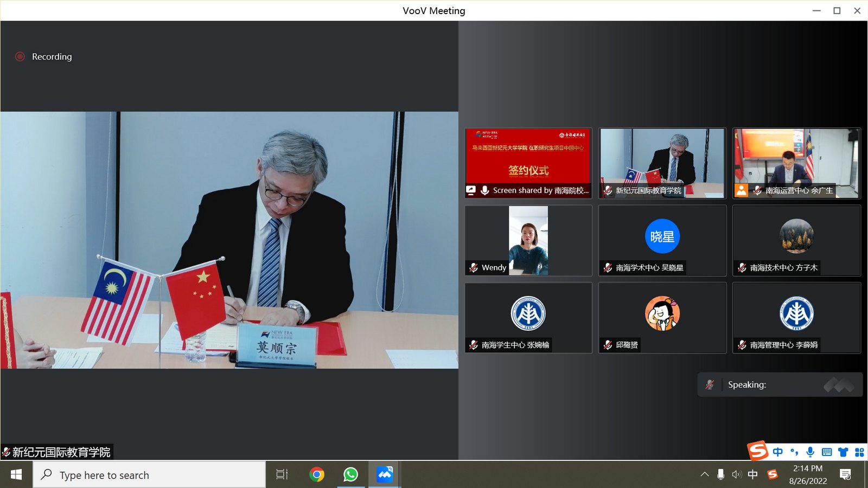Click the Sogou S logo in IME toolbar
The width and height of the screenshot is (868, 488).
click(758, 451)
